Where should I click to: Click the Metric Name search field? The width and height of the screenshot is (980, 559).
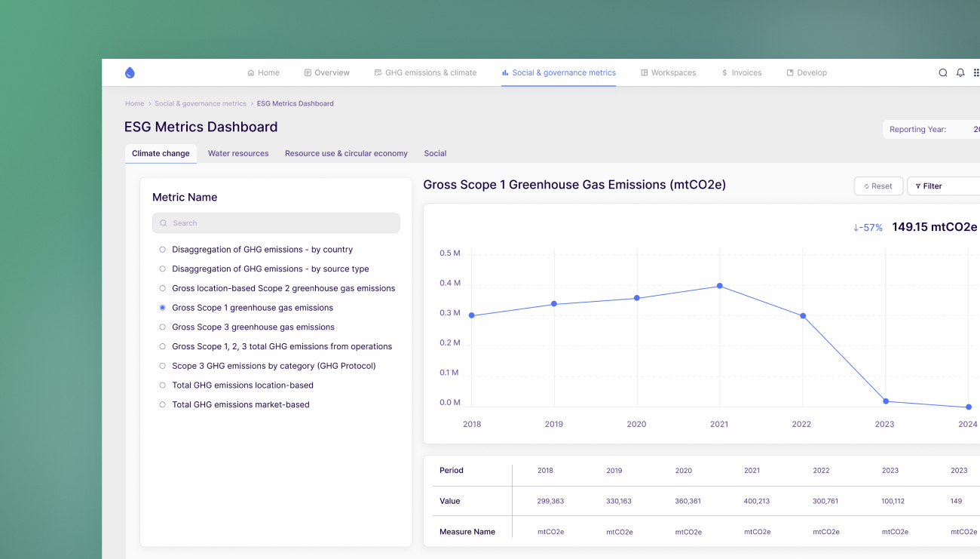tap(276, 223)
